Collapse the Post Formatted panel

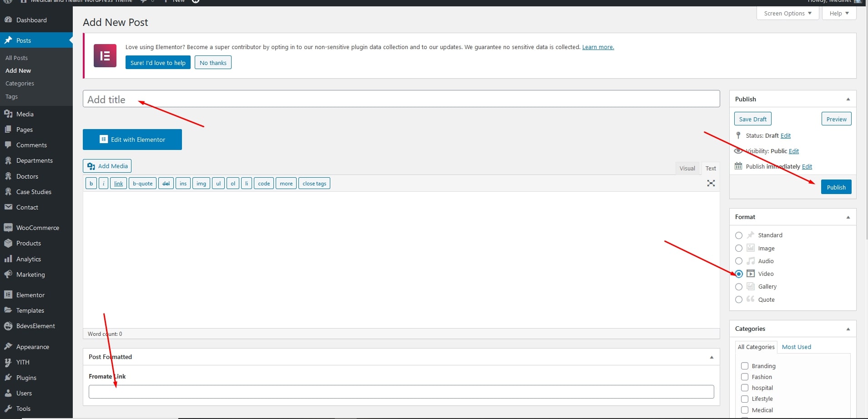712,357
